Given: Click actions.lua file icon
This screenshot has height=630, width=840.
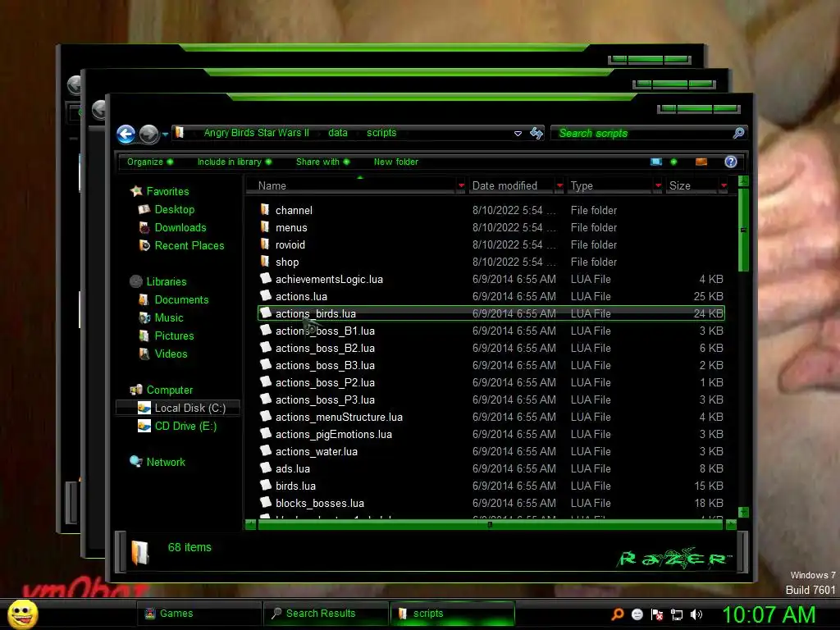Looking at the screenshot, I should coord(266,295).
